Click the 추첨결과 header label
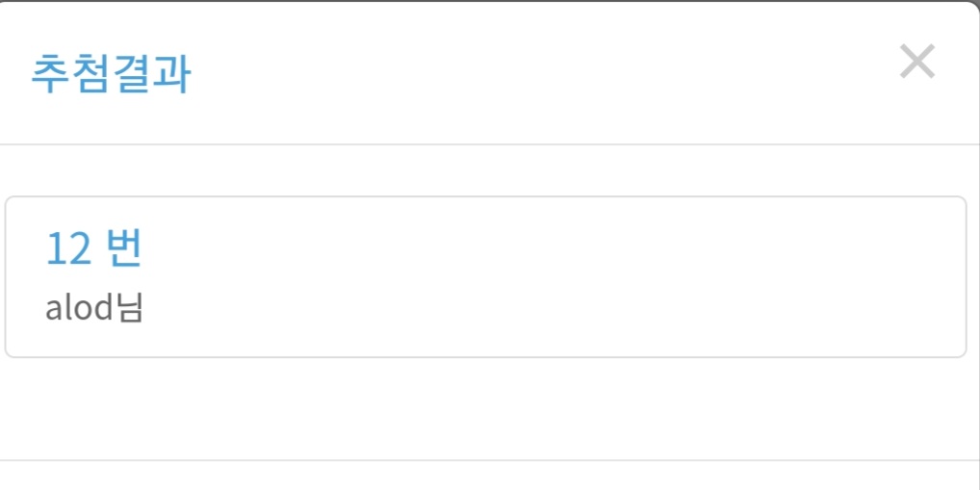The image size is (980, 490). point(110,74)
